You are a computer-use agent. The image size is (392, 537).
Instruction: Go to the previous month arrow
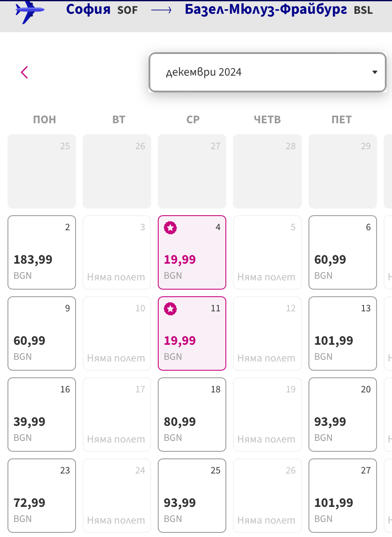(x=25, y=72)
